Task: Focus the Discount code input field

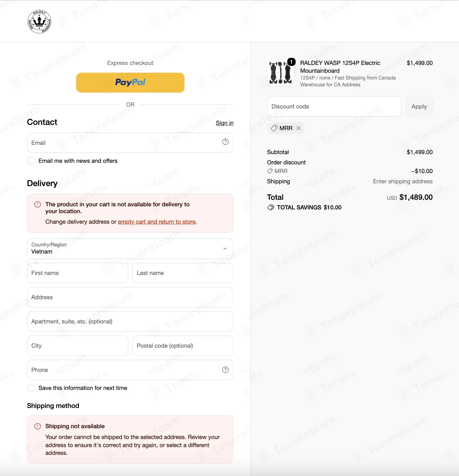Action: [x=334, y=107]
